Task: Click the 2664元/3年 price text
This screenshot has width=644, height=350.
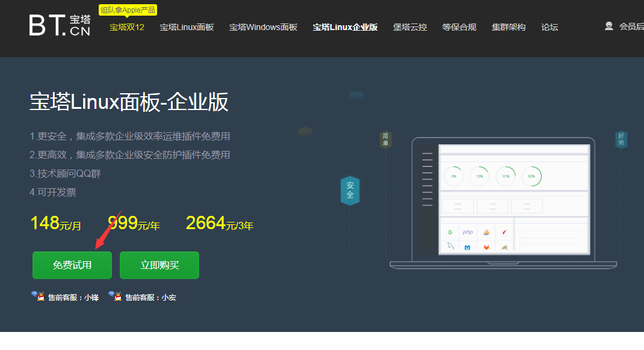Action: point(220,224)
